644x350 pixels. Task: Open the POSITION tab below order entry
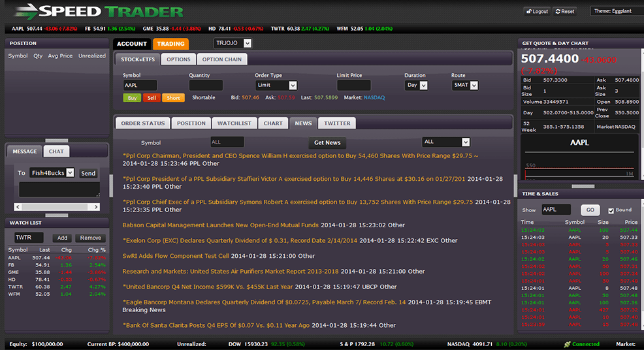point(191,123)
